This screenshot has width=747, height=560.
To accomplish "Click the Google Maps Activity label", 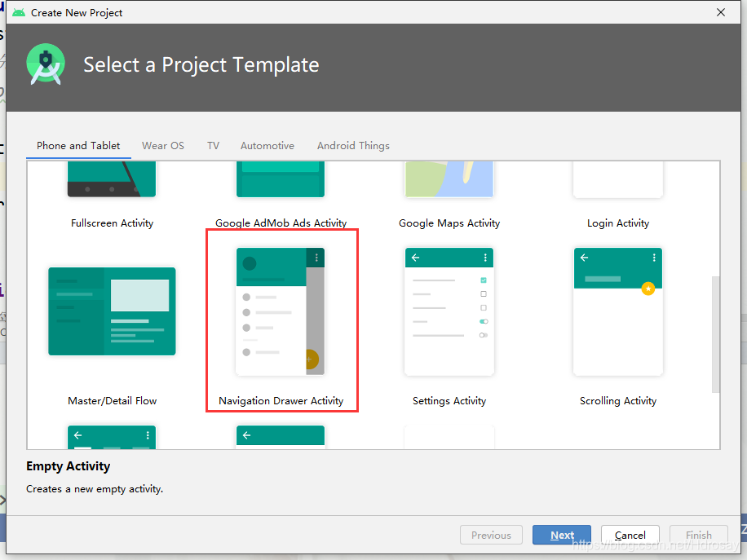I will (x=449, y=223).
